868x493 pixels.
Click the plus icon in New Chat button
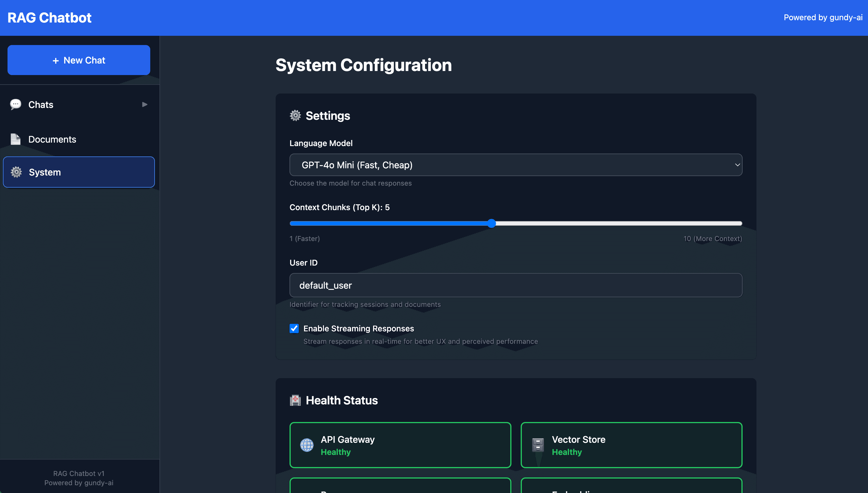(x=56, y=60)
